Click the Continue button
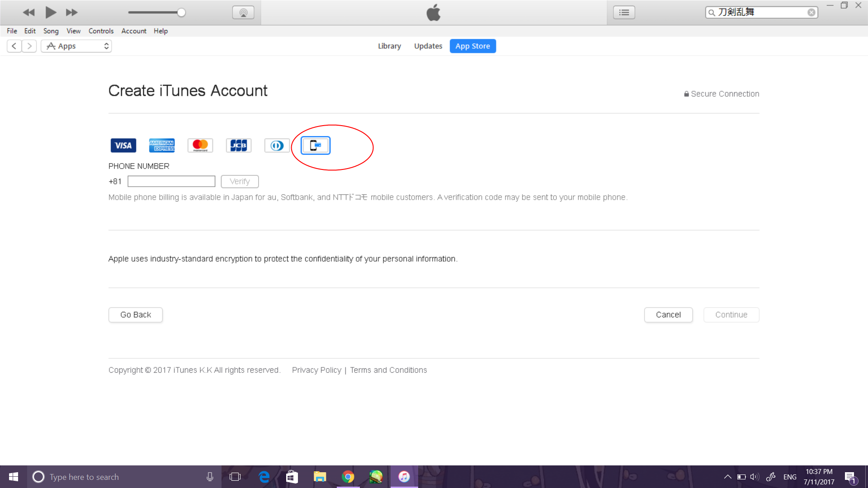868x488 pixels. (x=731, y=315)
